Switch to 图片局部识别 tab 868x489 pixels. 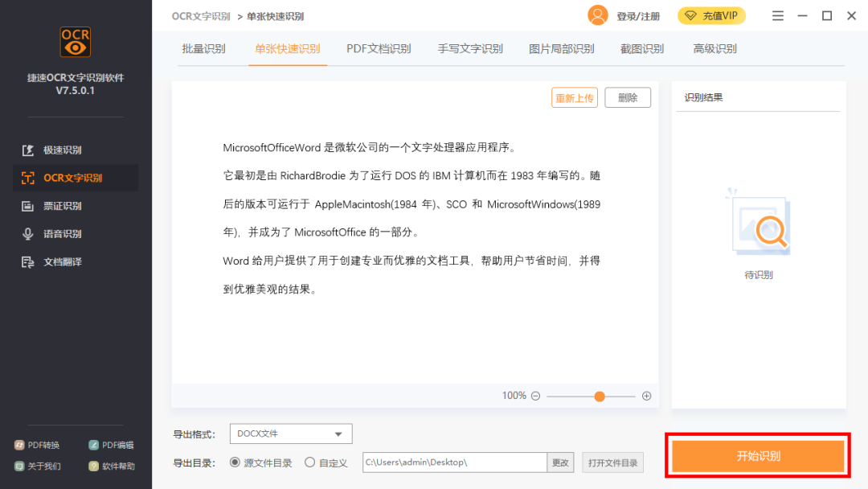[561, 49]
